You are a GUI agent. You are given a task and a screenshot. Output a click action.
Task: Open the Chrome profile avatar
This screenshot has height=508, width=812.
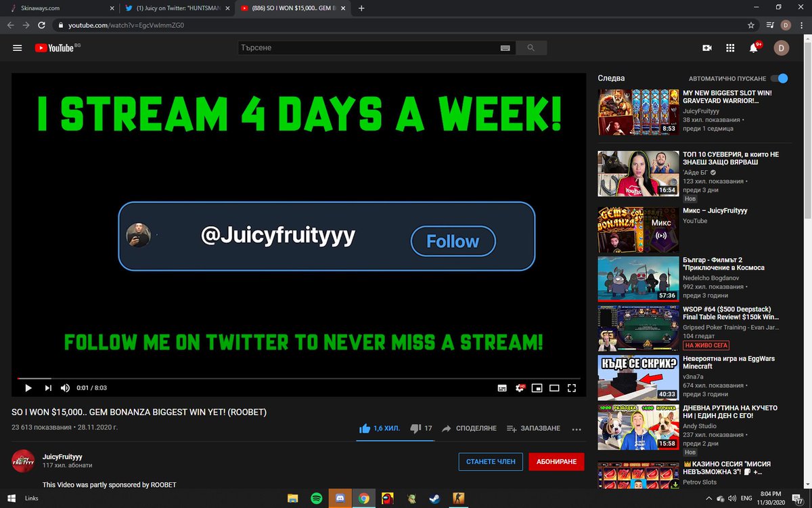[x=786, y=25]
